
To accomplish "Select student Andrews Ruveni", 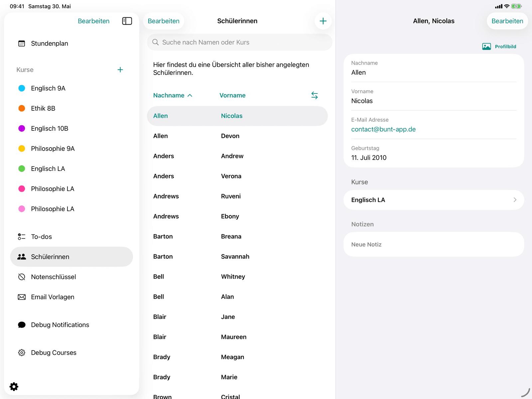I will [x=237, y=197].
